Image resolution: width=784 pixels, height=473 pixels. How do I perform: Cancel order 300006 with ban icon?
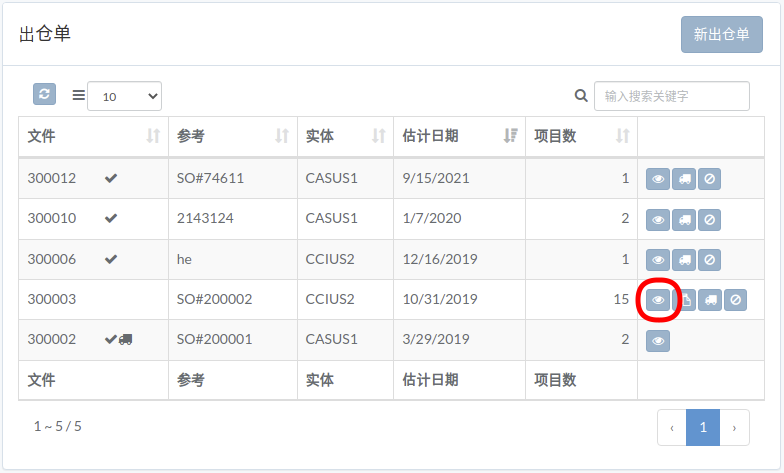tap(710, 260)
